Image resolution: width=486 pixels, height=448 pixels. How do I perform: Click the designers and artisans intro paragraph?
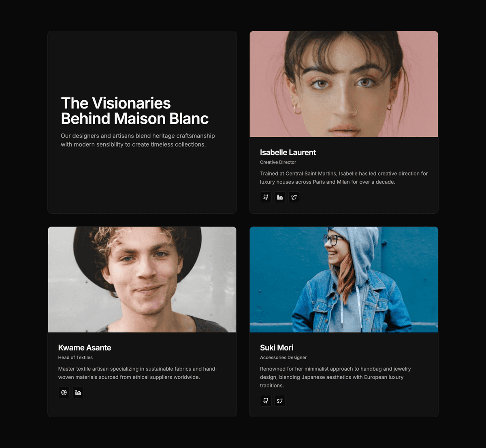click(x=138, y=140)
